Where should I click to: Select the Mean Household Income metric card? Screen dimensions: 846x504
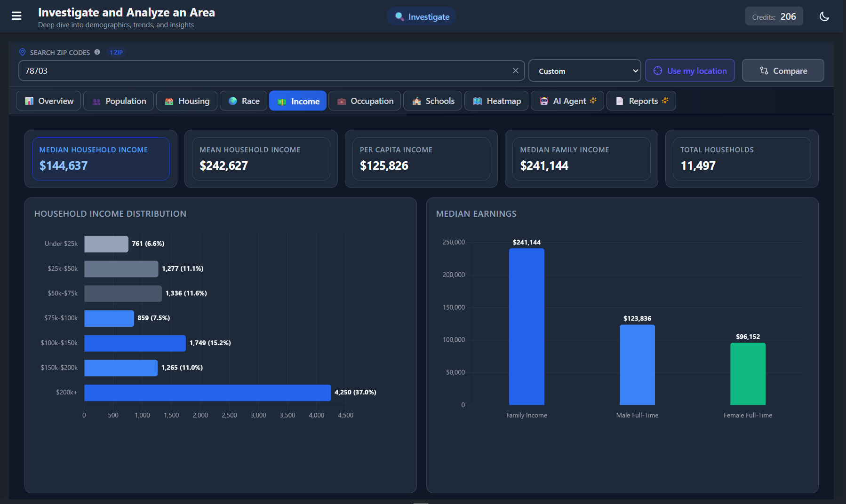tap(261, 159)
